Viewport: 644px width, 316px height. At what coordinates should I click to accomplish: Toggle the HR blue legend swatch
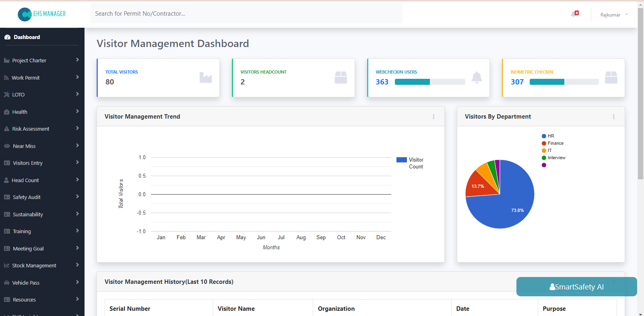544,136
